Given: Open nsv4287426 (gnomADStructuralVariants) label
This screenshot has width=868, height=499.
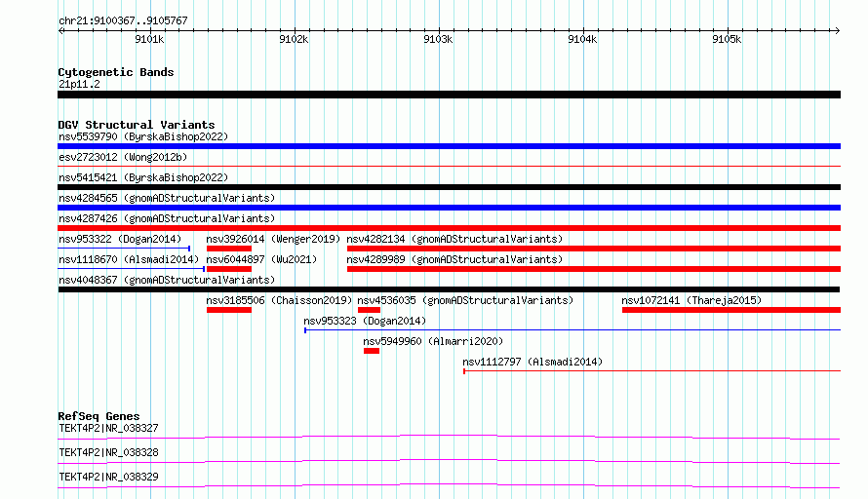Looking at the screenshot, I should click(x=167, y=218).
